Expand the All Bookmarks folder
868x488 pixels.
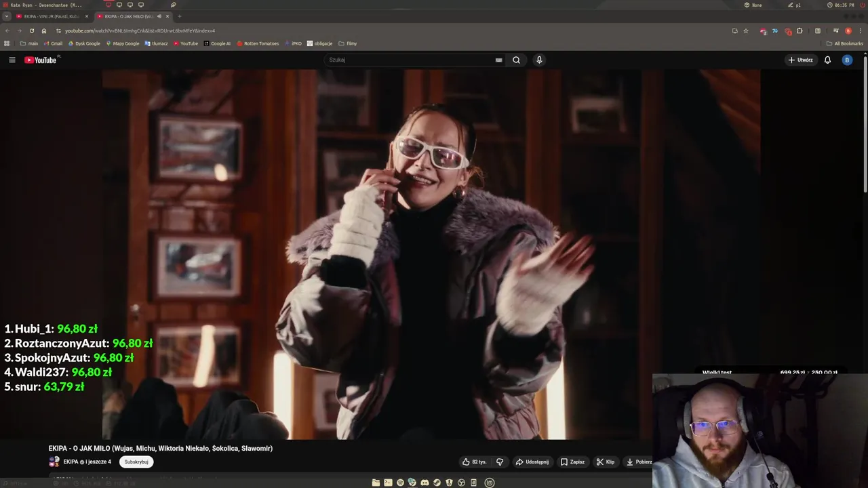click(x=845, y=43)
